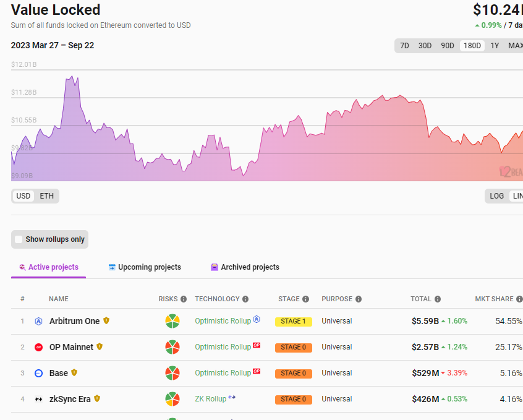Viewport: 523px width, 420px height.
Task: Tick the Show rollups only checkbox
Action: (19, 239)
